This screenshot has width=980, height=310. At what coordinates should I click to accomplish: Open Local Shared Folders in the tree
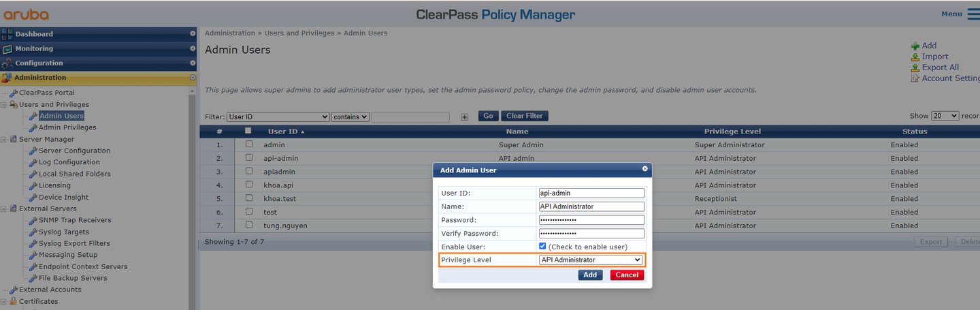(x=75, y=174)
